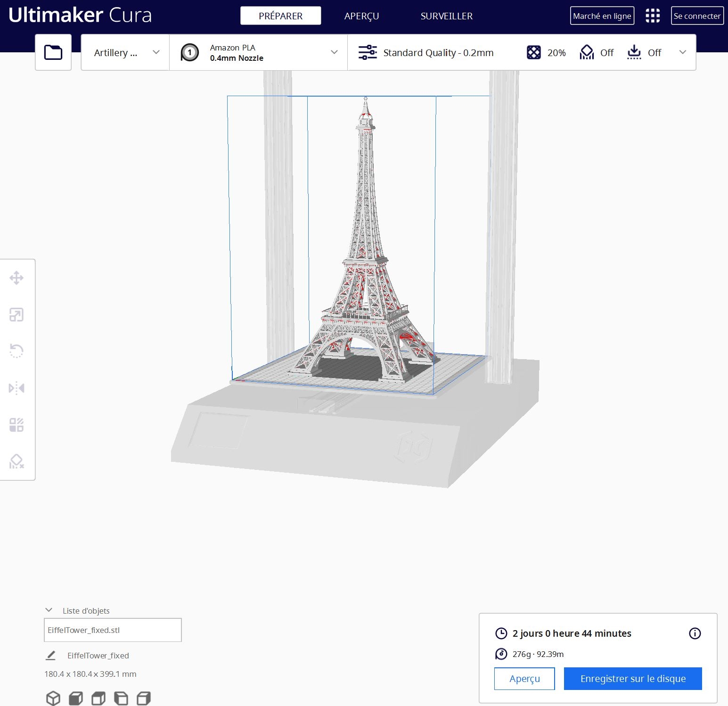The image size is (728, 706).
Task: Open the application switcher grid icon
Action: click(x=652, y=16)
